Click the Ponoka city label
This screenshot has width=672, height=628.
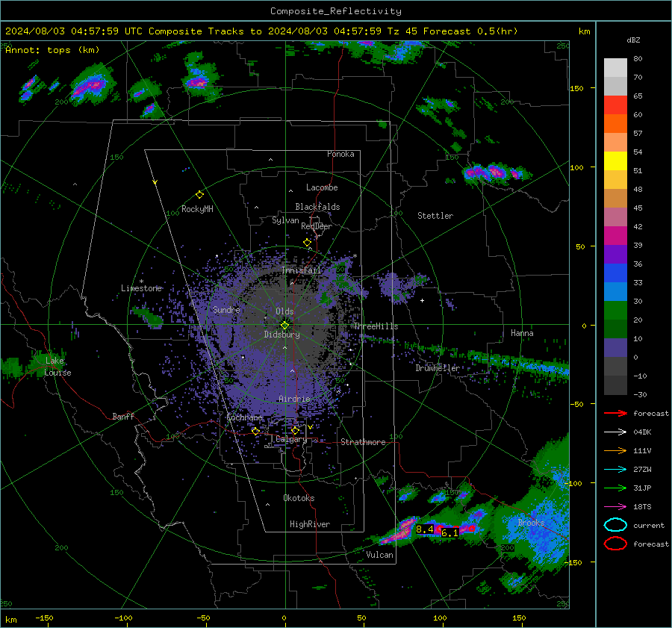[x=340, y=154]
